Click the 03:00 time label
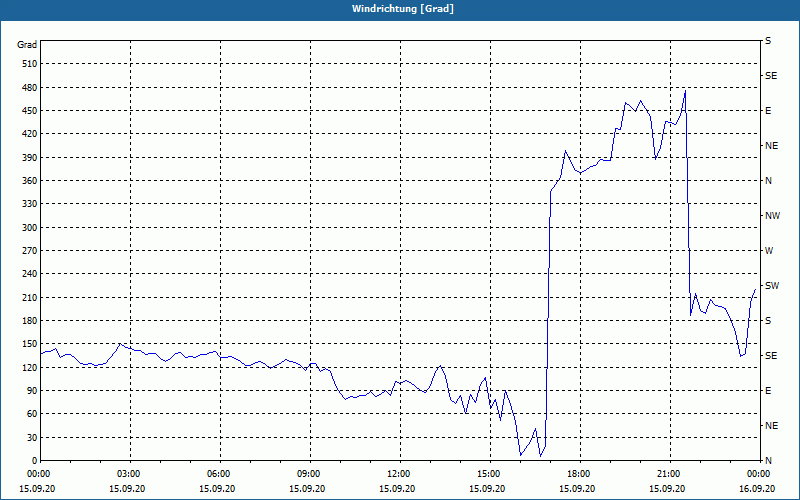 point(128,474)
